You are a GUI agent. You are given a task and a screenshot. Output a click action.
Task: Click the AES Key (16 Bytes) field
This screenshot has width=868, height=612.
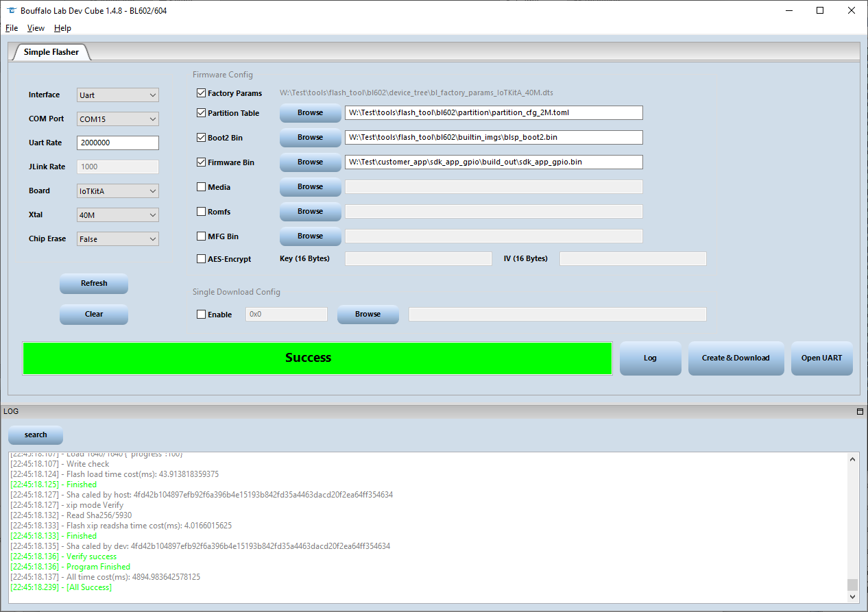point(418,259)
